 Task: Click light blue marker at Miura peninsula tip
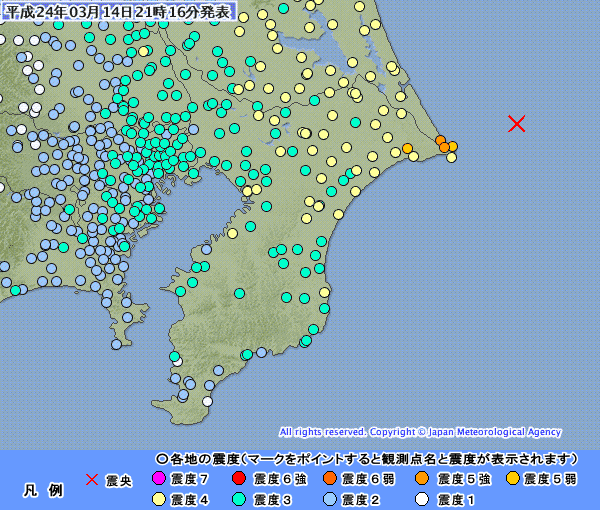[116, 344]
